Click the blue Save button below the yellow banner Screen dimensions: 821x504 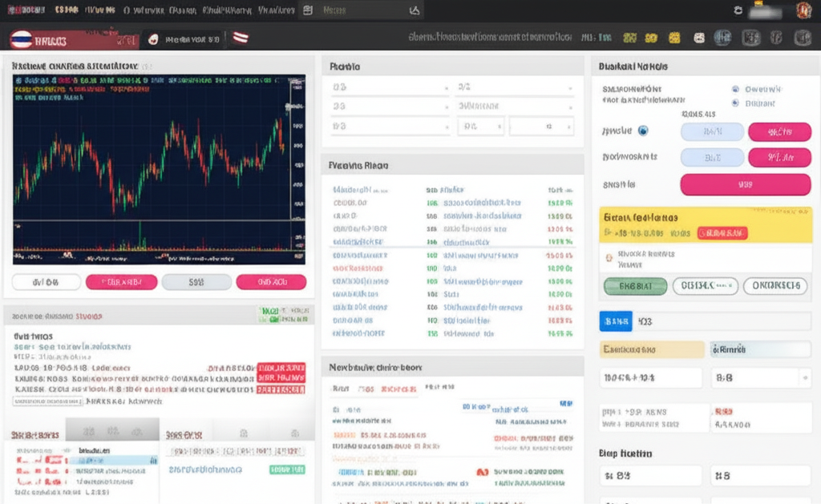[x=616, y=320]
